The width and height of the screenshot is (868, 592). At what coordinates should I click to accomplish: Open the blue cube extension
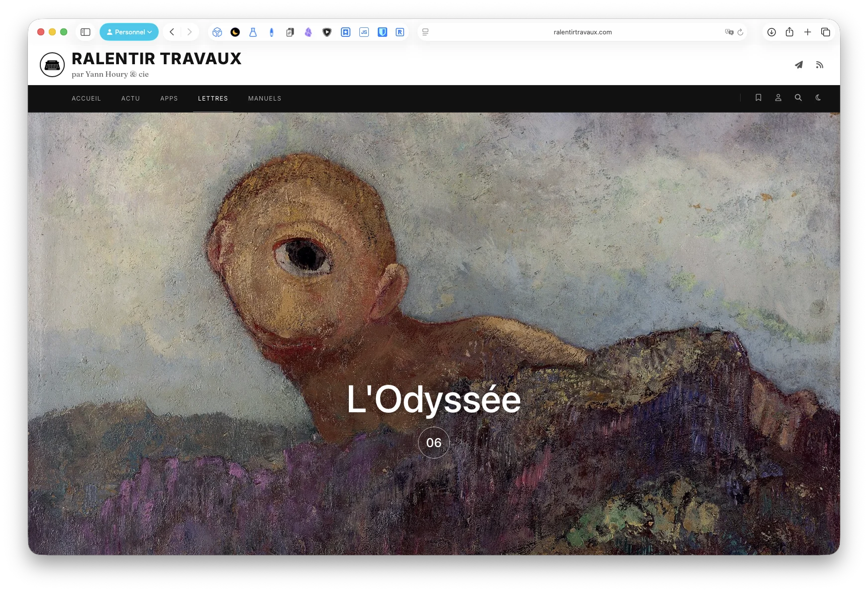coord(217,32)
